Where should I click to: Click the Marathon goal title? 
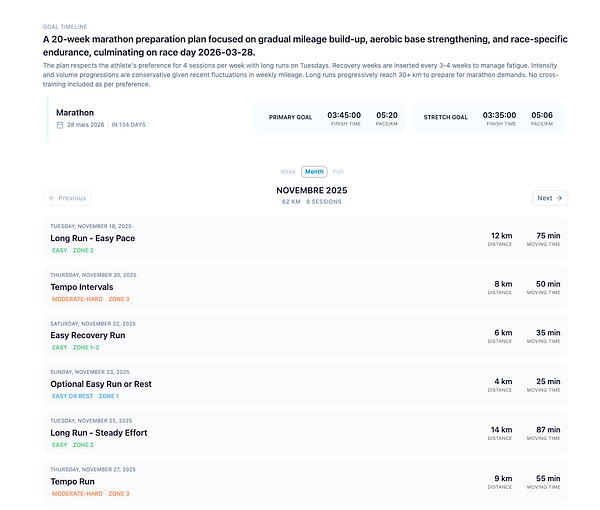click(75, 113)
